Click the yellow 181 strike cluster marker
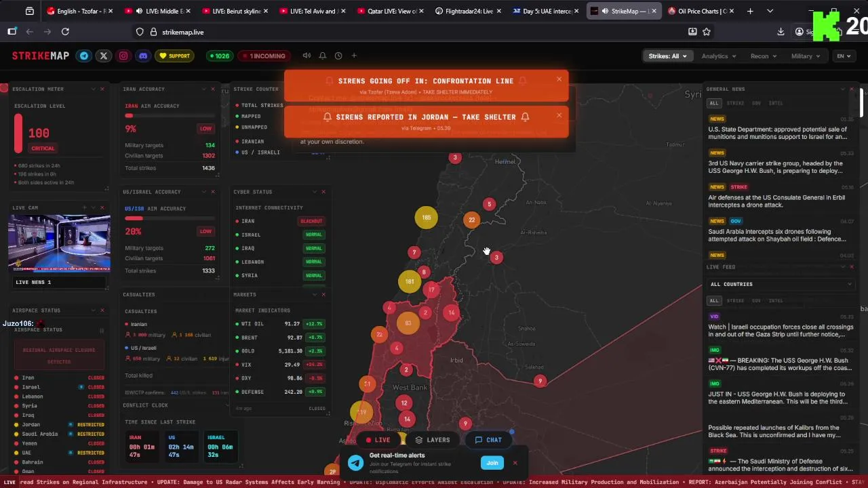Image resolution: width=868 pixels, height=488 pixels. click(409, 281)
